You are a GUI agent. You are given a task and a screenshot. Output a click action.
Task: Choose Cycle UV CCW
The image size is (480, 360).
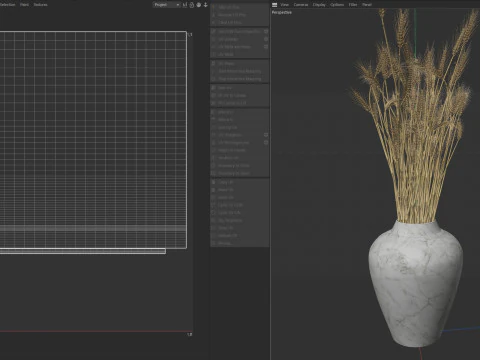(240, 205)
